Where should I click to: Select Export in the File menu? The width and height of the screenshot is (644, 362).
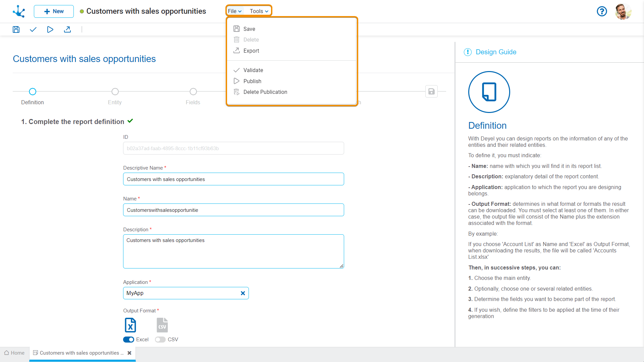[x=251, y=51]
